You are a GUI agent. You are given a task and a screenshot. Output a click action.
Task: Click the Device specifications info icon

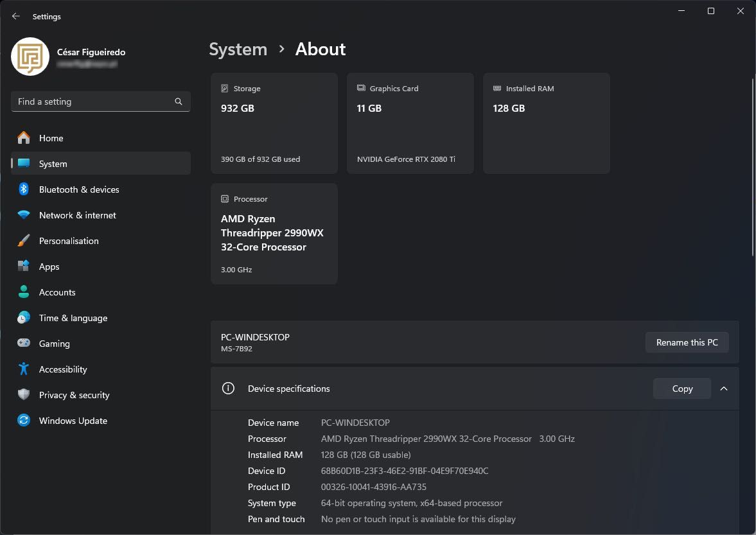pyautogui.click(x=228, y=389)
